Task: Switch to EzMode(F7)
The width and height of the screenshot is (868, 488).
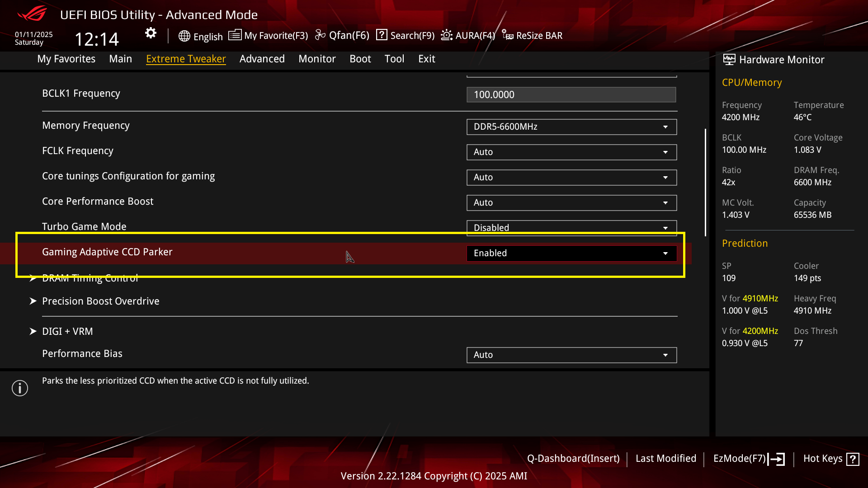Action: [x=749, y=459]
